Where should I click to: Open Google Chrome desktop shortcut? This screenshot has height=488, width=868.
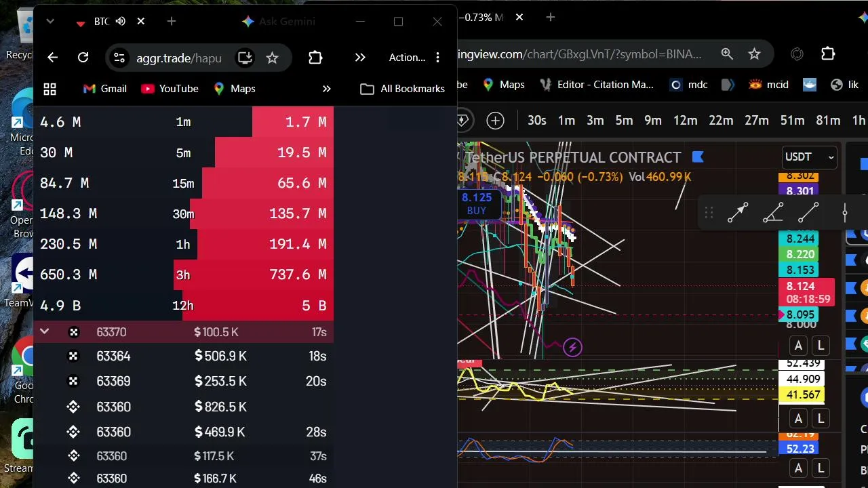(x=23, y=369)
